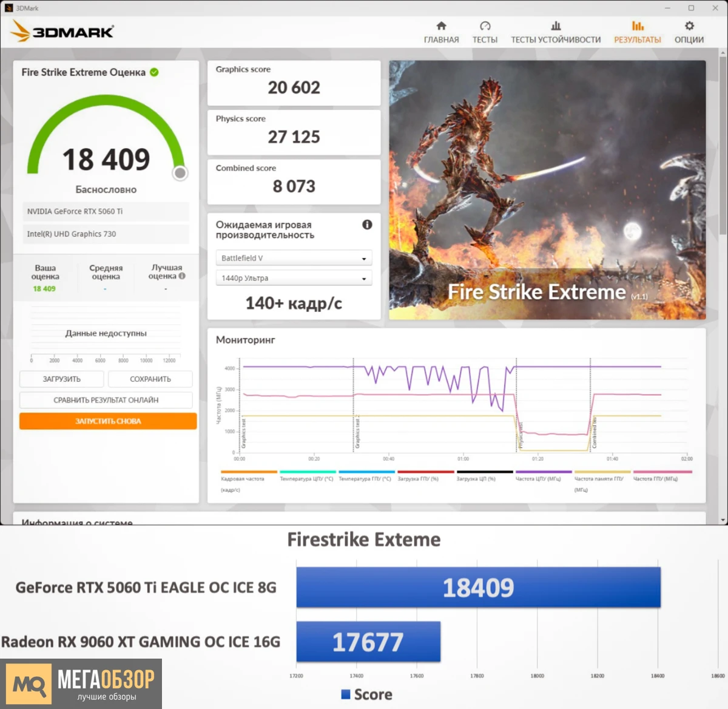Click the 3DMARK logo
This screenshot has width=728, height=709.
point(61,32)
